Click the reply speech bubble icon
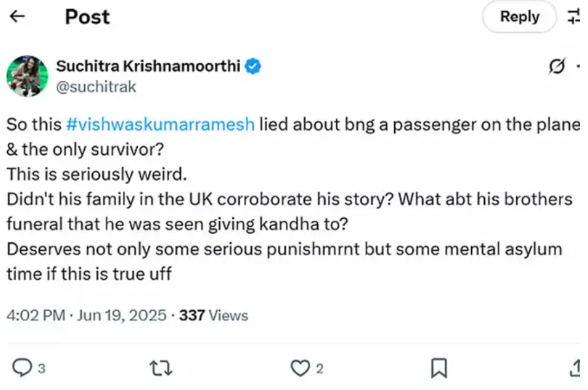The width and height of the screenshot is (588, 390). pyautogui.click(x=23, y=369)
